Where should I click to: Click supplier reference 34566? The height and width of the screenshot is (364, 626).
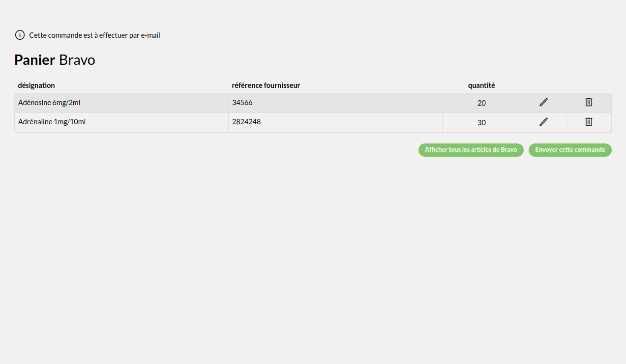point(242,103)
